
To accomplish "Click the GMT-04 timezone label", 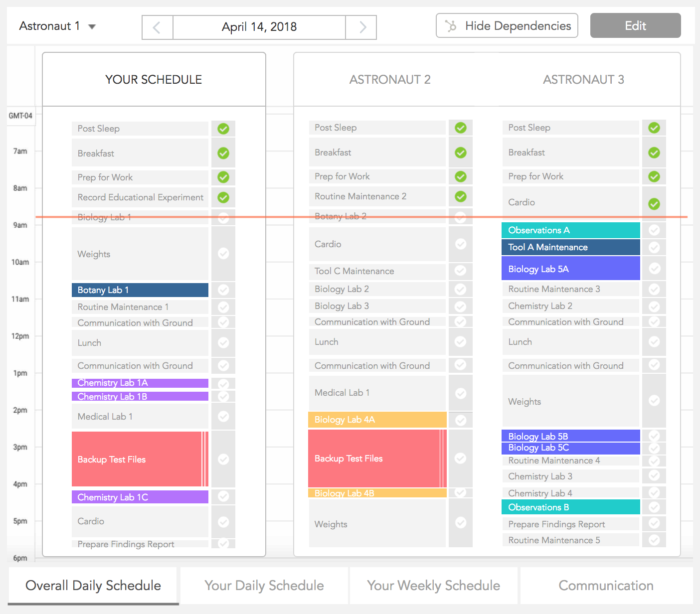I will pyautogui.click(x=20, y=116).
